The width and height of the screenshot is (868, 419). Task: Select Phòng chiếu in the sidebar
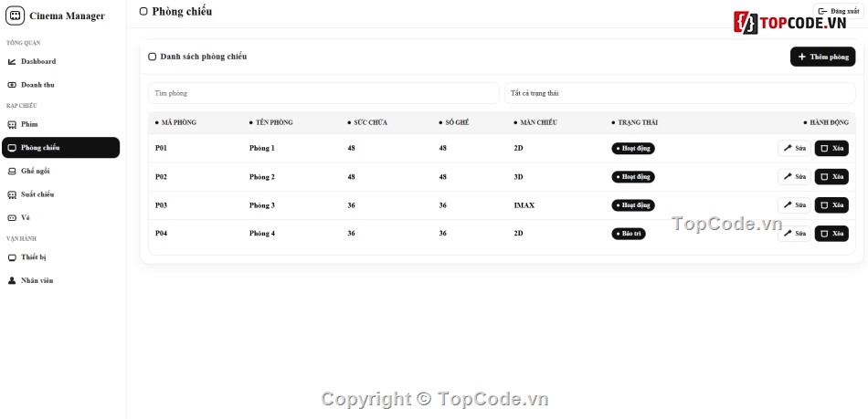61,148
